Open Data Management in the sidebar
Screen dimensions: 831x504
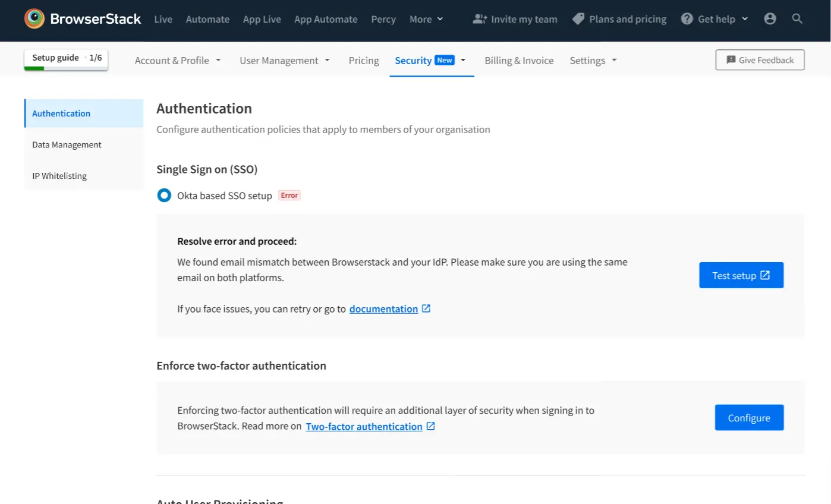click(x=67, y=145)
